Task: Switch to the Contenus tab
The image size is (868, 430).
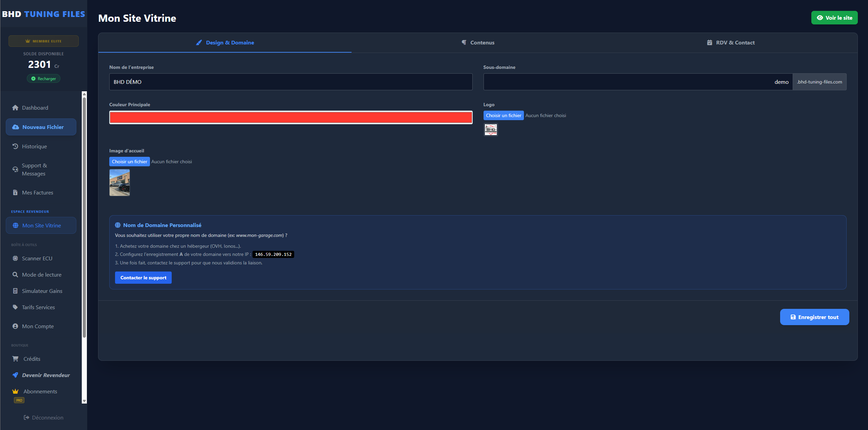Action: (x=478, y=42)
